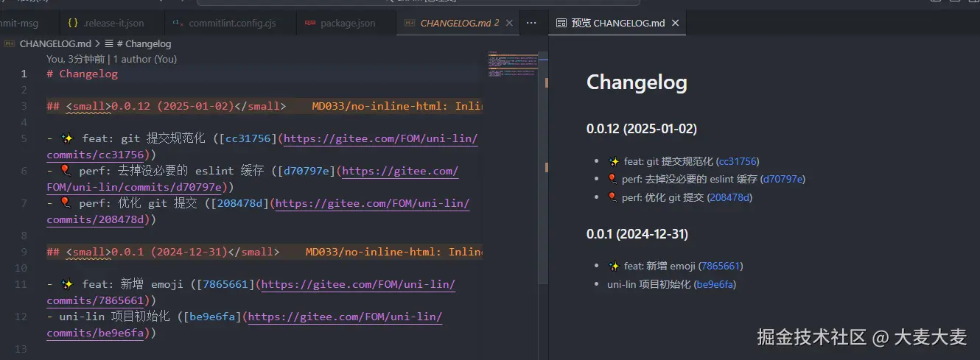The height and width of the screenshot is (360, 980).
Task: Follow the be9e6fa link in the preview
Action: [715, 284]
